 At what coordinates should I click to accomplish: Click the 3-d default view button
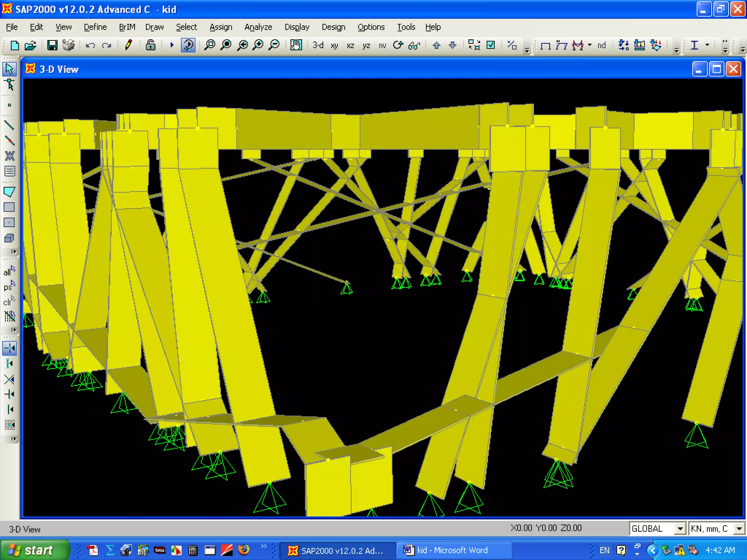[318, 45]
